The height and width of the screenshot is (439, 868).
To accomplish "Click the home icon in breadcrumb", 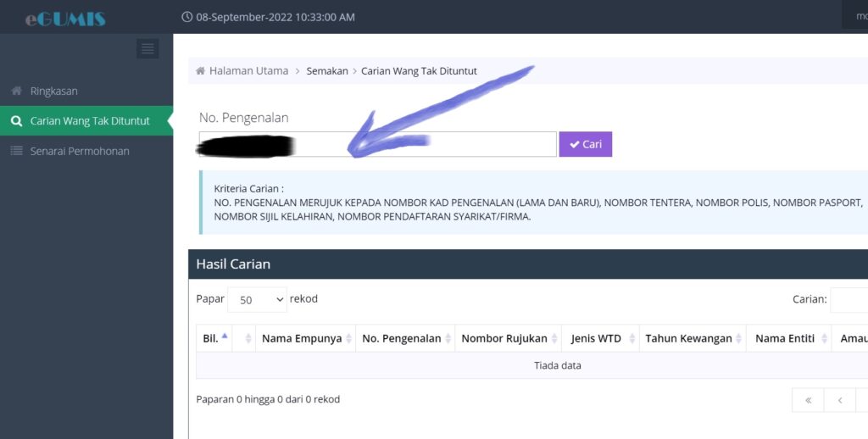I will 200,71.
